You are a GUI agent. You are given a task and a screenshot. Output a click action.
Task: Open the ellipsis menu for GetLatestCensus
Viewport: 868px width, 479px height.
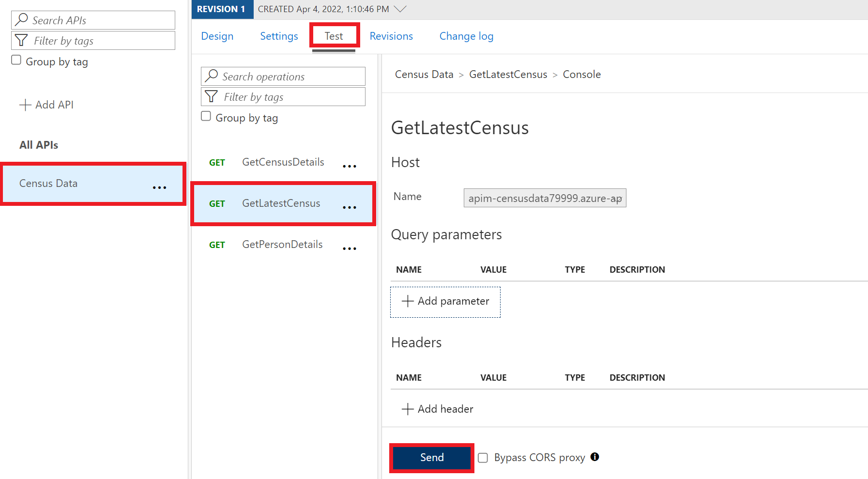coord(350,207)
